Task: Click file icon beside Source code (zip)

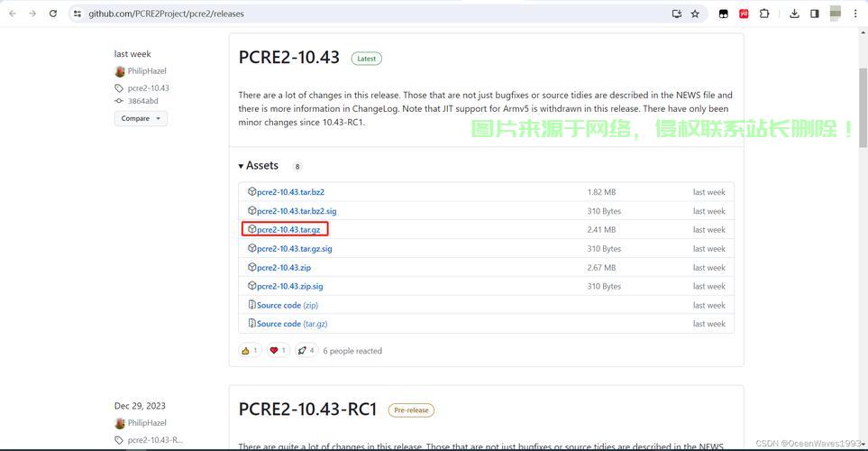Action: click(x=251, y=305)
